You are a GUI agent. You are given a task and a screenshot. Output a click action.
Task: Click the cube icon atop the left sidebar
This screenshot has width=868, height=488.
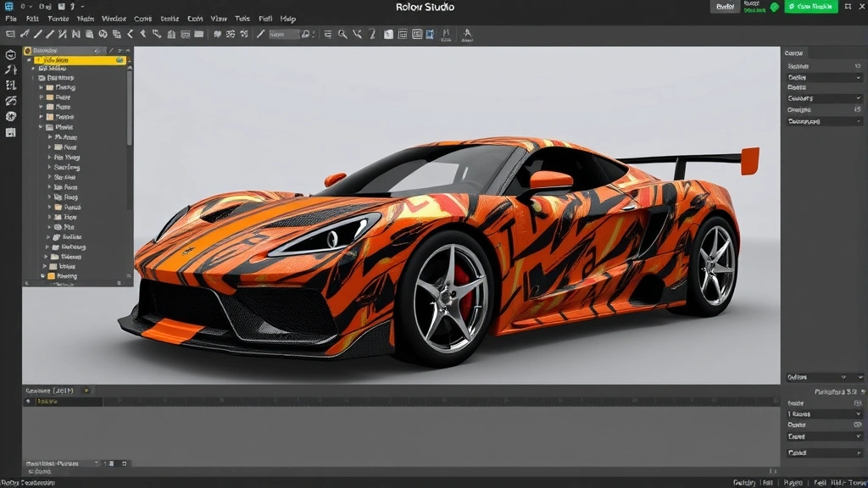click(10, 54)
